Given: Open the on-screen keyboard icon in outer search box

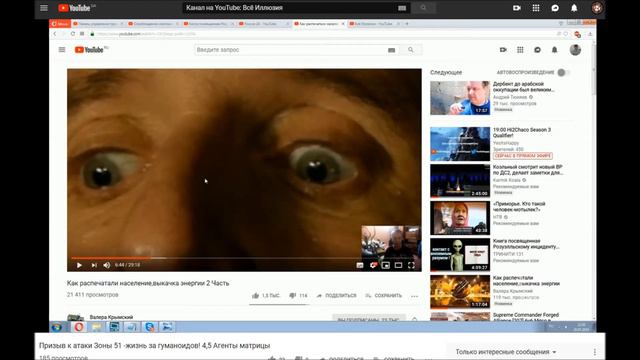Looking at the screenshot, I should point(402,8).
